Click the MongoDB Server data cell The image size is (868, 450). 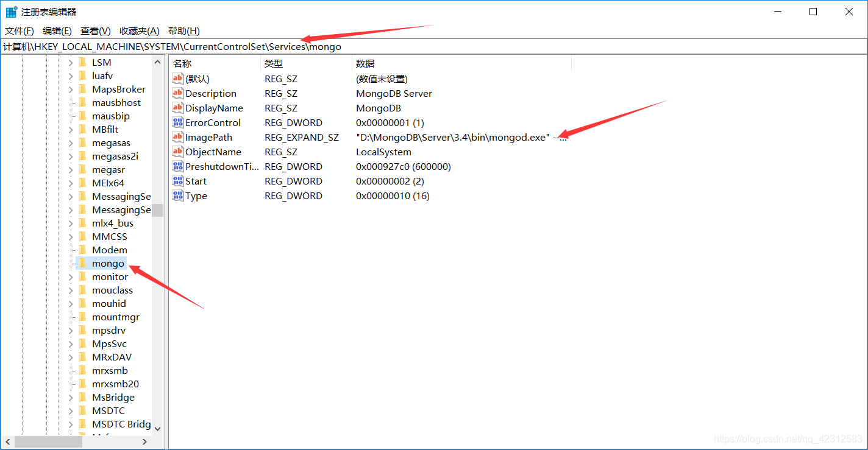tap(394, 93)
